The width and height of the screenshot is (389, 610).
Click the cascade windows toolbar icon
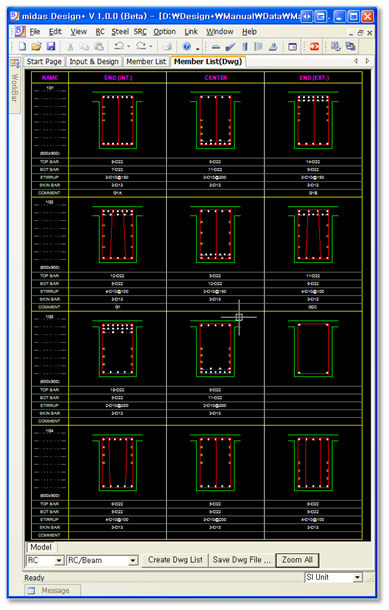[x=350, y=47]
